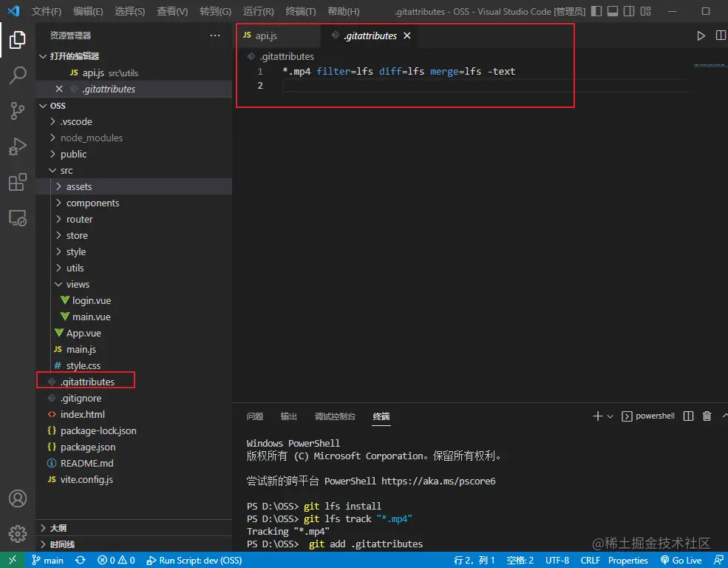Expand the Outline section (大纲)
This screenshot has height=568, width=728.
click(134, 528)
